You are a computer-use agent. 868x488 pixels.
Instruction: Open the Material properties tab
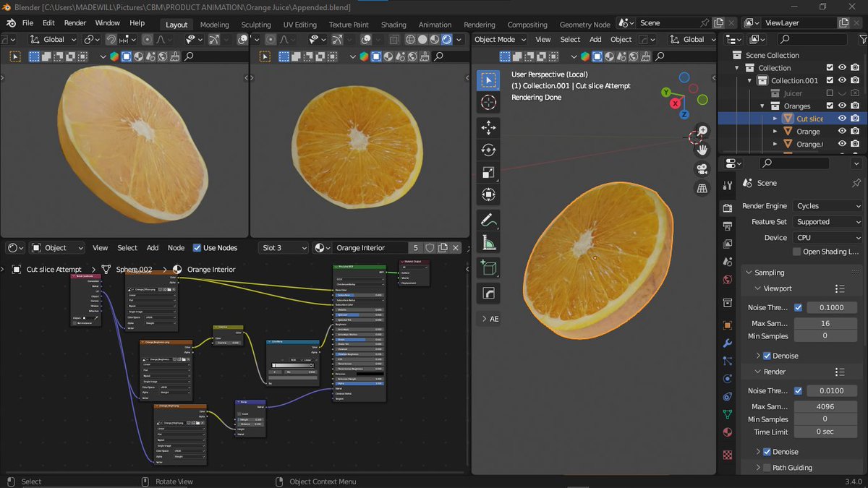(x=728, y=432)
